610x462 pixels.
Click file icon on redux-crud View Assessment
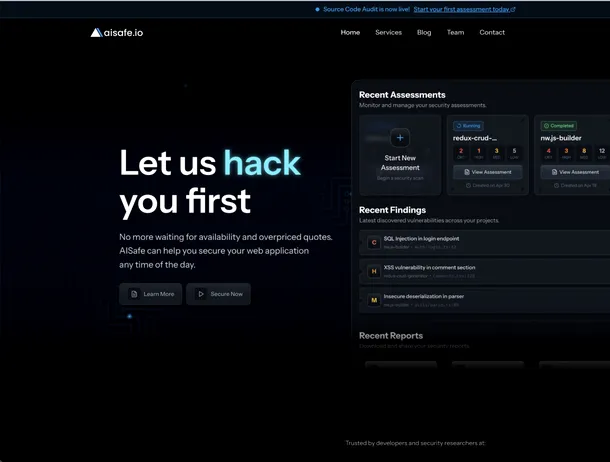point(466,172)
